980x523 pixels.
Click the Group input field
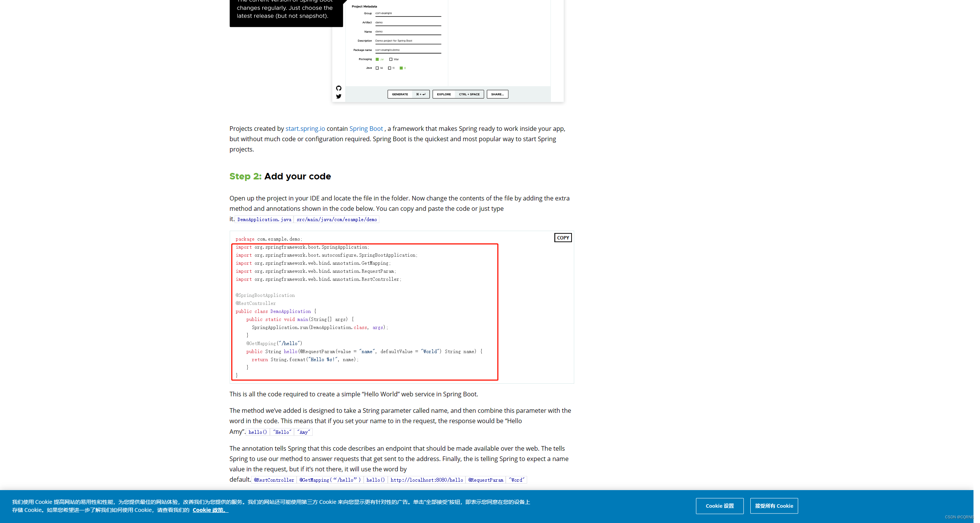[408, 13]
